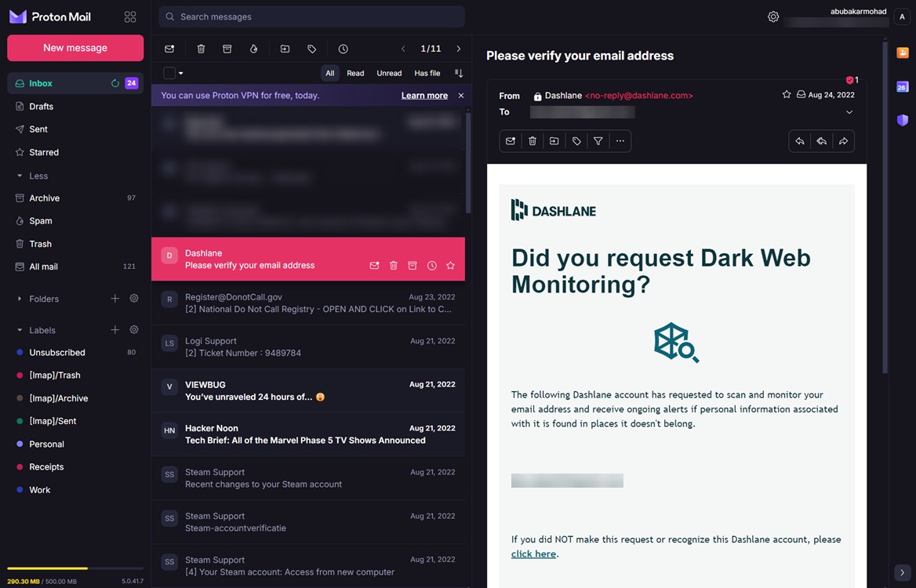
Task: Star the open Dashlane message header
Action: pyautogui.click(x=787, y=94)
